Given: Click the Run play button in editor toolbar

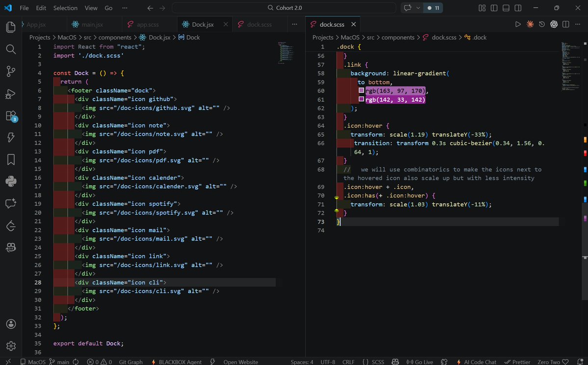Looking at the screenshot, I should coord(518,24).
